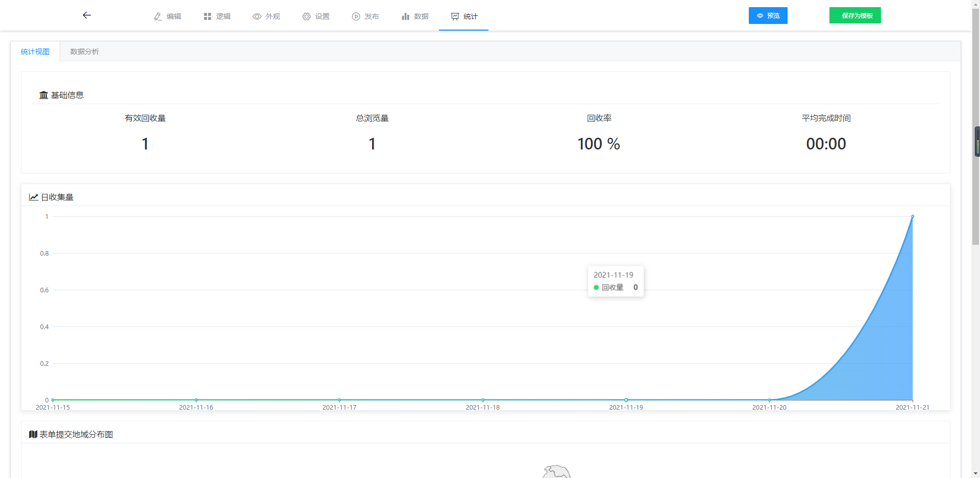Viewport: 980px width, 478px height.
Task: Switch to the 数据分析 tab
Action: [84, 52]
